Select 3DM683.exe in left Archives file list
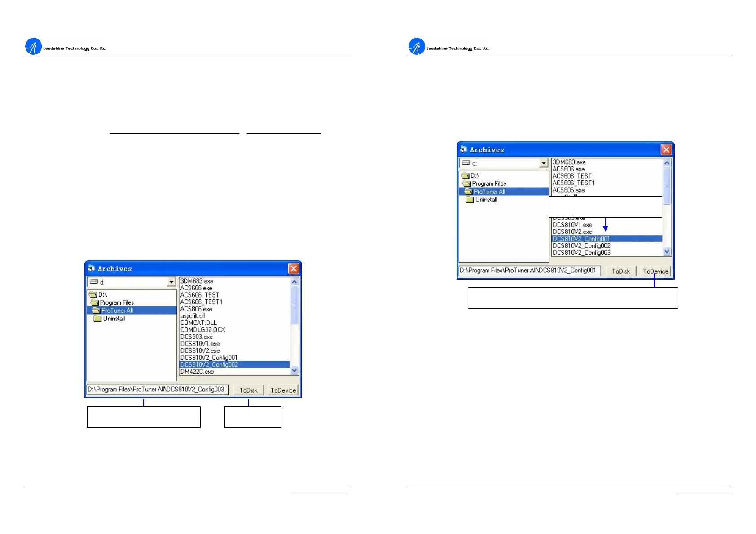The height and width of the screenshot is (534, 756). (197, 281)
